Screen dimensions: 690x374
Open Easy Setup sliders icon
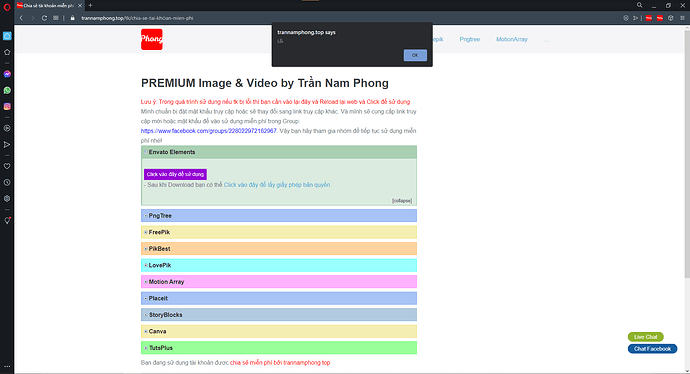pos(683,18)
